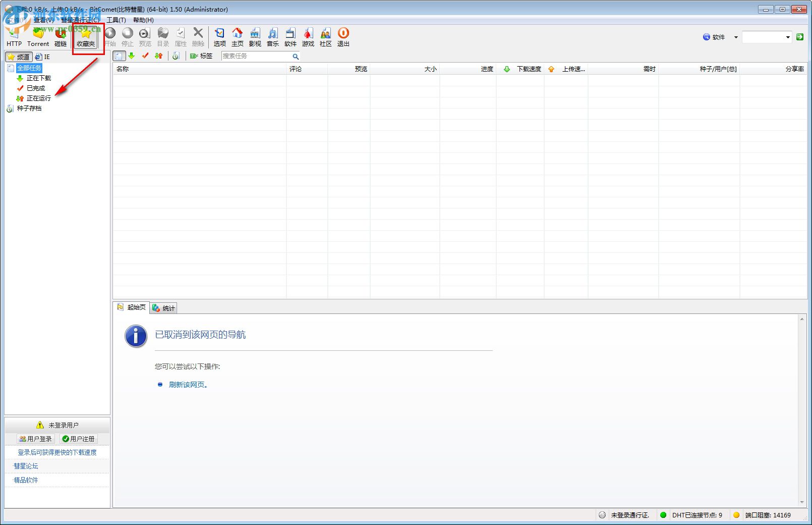Screen dimensions: 812x525
Task: Click the 刷新该网页 refresh link
Action: coord(188,385)
